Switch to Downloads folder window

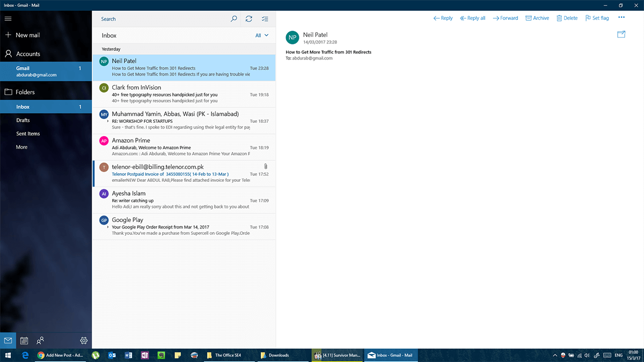(x=283, y=355)
